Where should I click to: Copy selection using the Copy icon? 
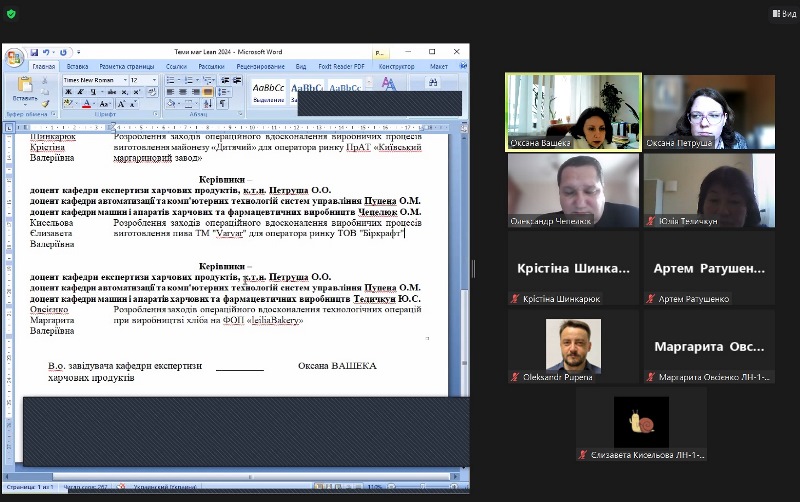pos(44,92)
